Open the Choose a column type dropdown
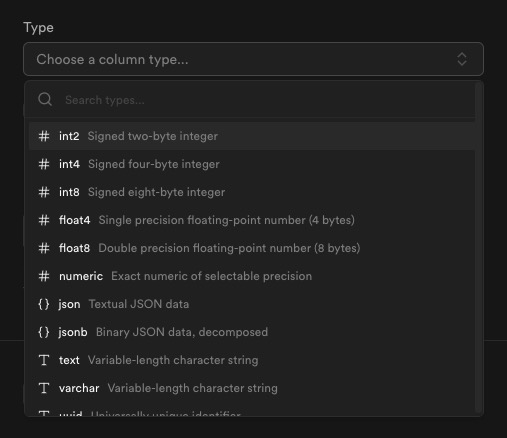Viewport: 507px width, 438px height. (253, 59)
